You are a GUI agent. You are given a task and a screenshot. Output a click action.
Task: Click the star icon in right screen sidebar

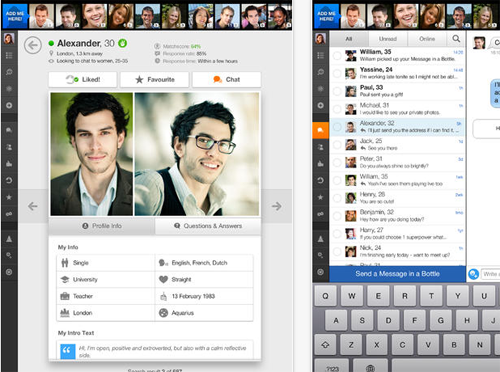pos(320,197)
